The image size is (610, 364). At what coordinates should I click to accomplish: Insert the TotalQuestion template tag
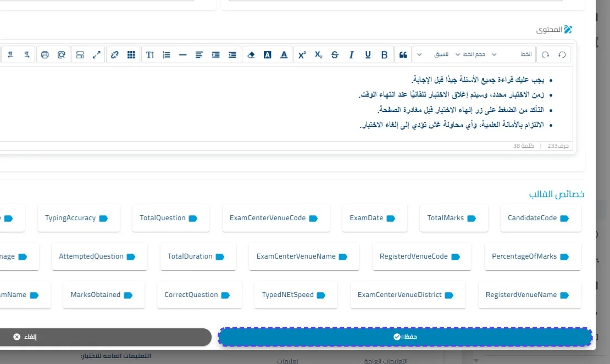171,218
